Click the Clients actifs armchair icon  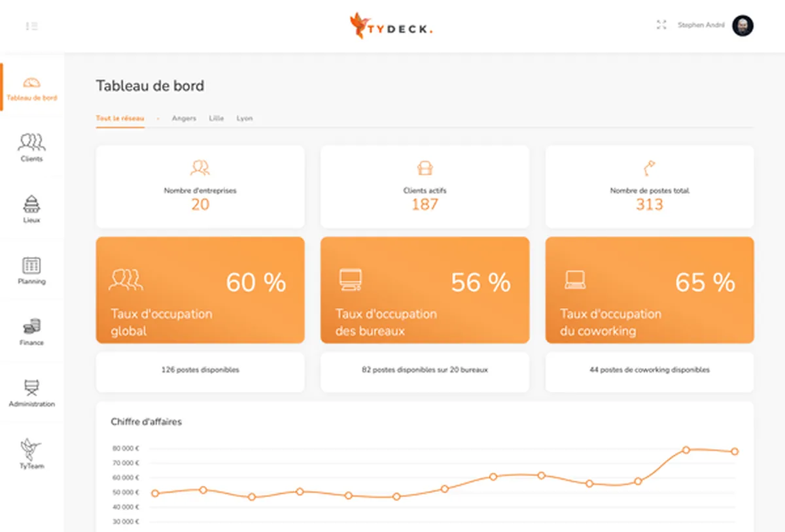pos(425,167)
